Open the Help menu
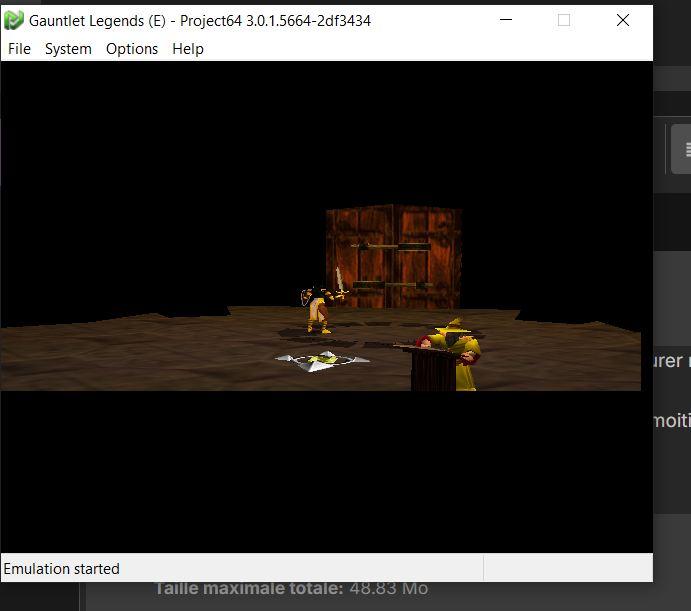691x611 pixels. coord(188,49)
